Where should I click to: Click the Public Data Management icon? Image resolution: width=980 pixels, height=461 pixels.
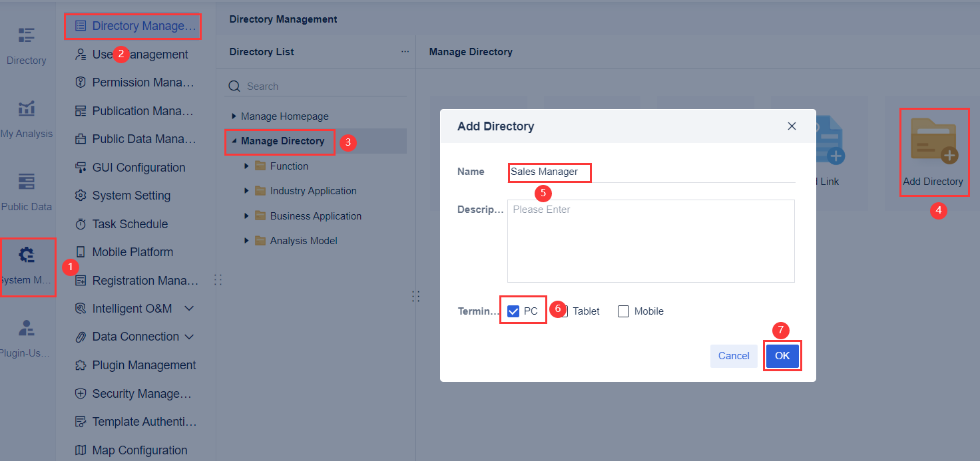81,139
